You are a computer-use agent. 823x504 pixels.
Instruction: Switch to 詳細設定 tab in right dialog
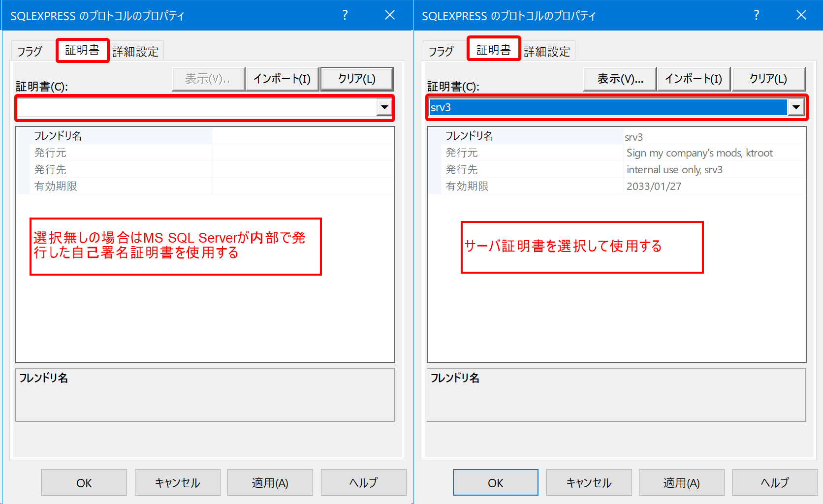pos(547,52)
